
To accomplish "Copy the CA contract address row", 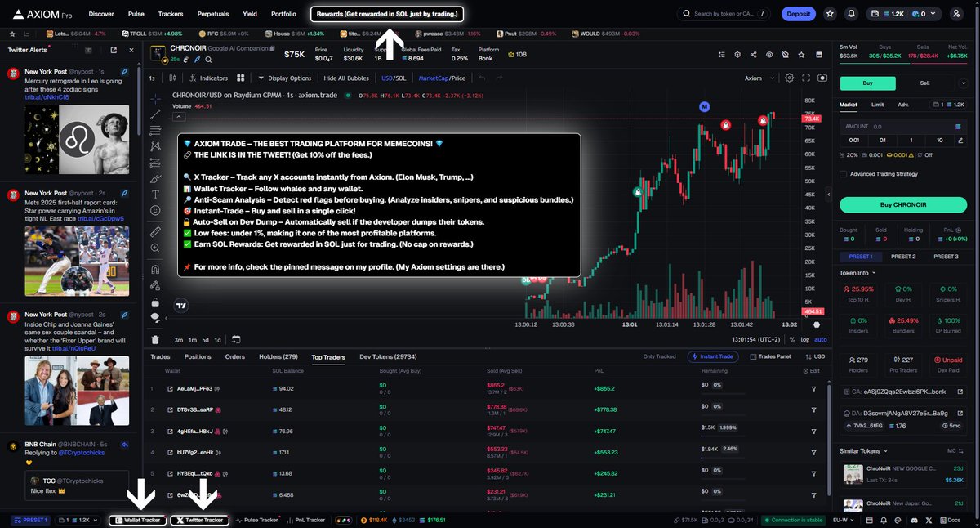I will 903,392.
